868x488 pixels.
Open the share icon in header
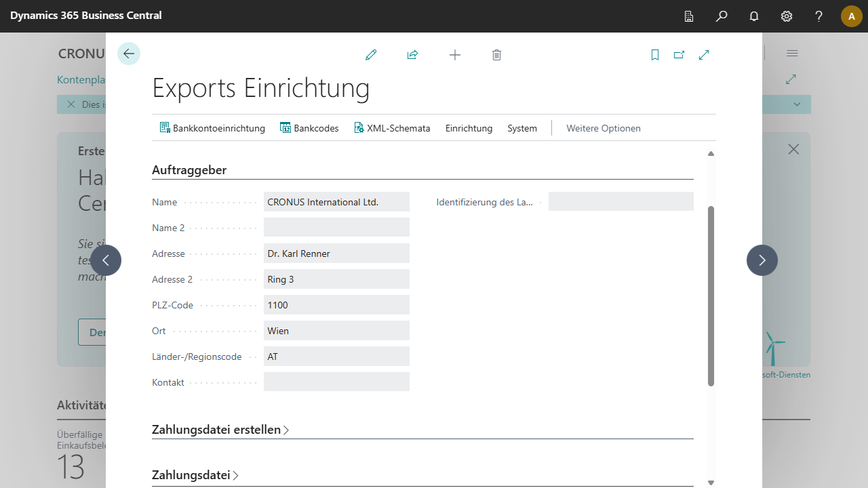coord(412,55)
